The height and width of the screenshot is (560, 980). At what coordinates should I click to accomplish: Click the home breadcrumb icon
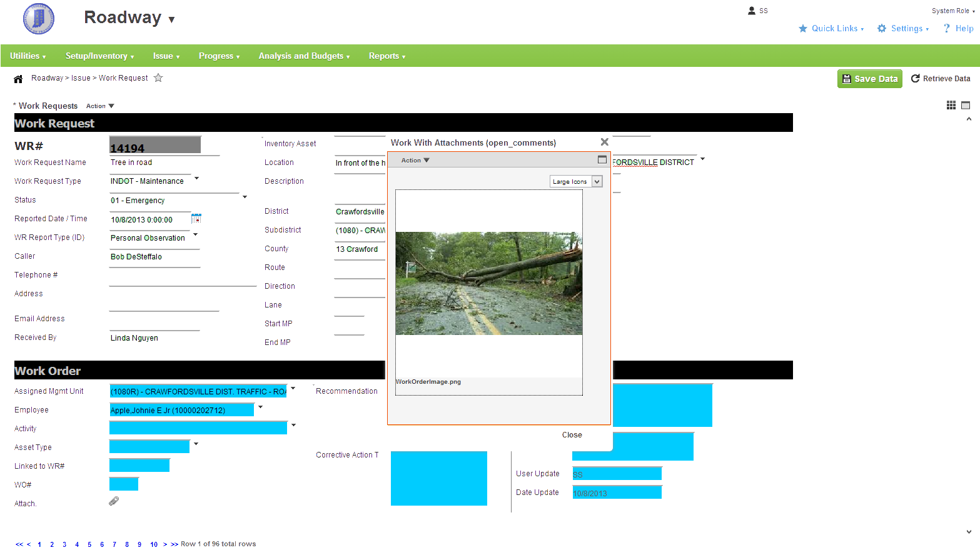18,77
